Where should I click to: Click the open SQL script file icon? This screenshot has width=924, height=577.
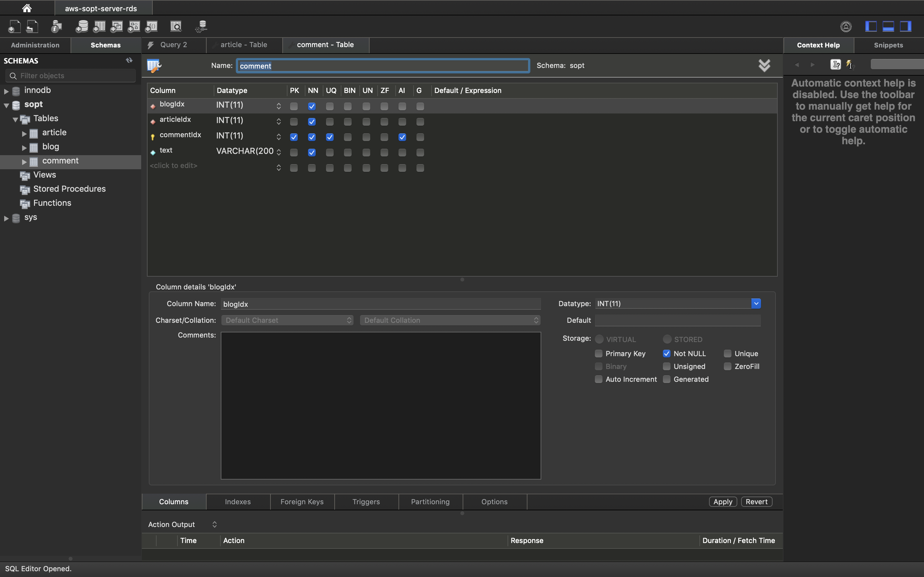[32, 26]
